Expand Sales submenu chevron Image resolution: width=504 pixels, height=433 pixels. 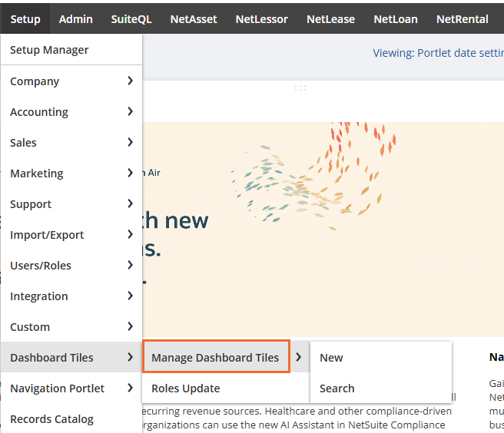130,142
